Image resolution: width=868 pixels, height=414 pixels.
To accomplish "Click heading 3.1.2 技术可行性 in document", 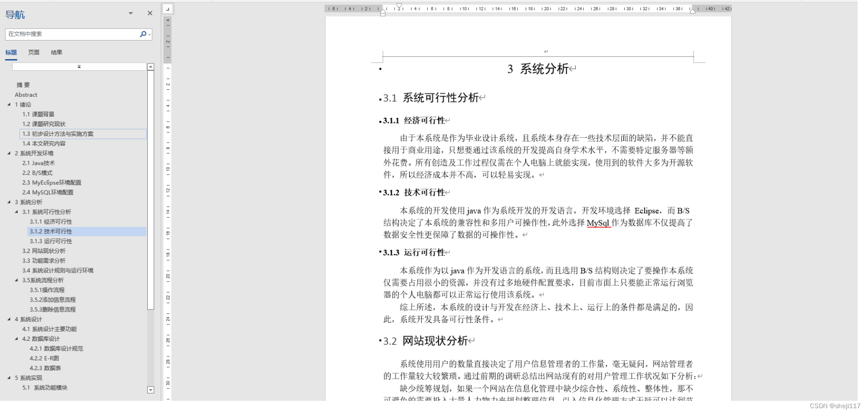I will (x=414, y=192).
